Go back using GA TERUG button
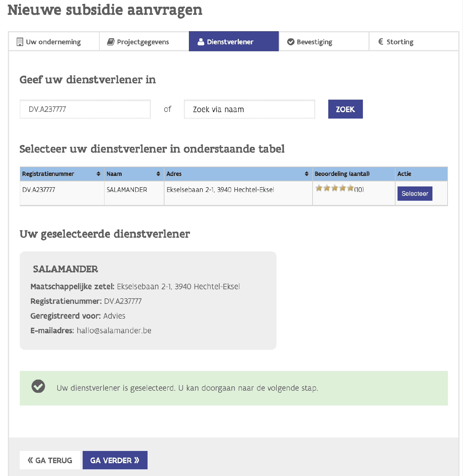This screenshot has height=476, width=463. click(50, 460)
